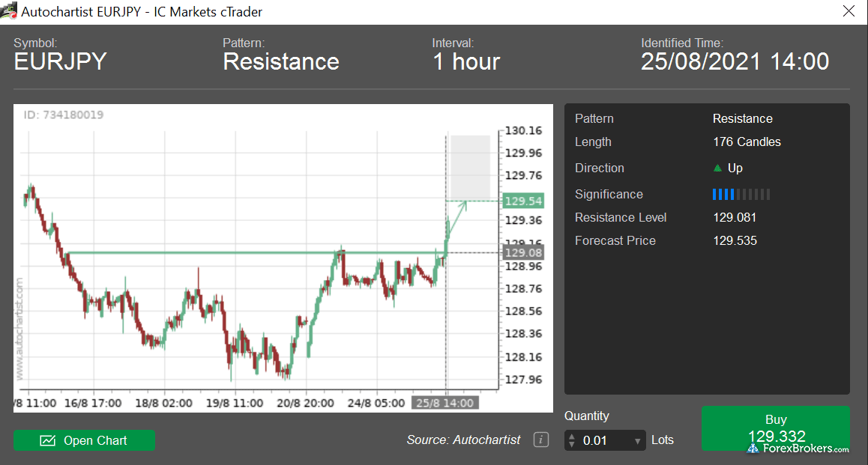Image resolution: width=868 pixels, height=465 pixels.
Task: Click the Source: Autochartist text
Action: (x=463, y=440)
